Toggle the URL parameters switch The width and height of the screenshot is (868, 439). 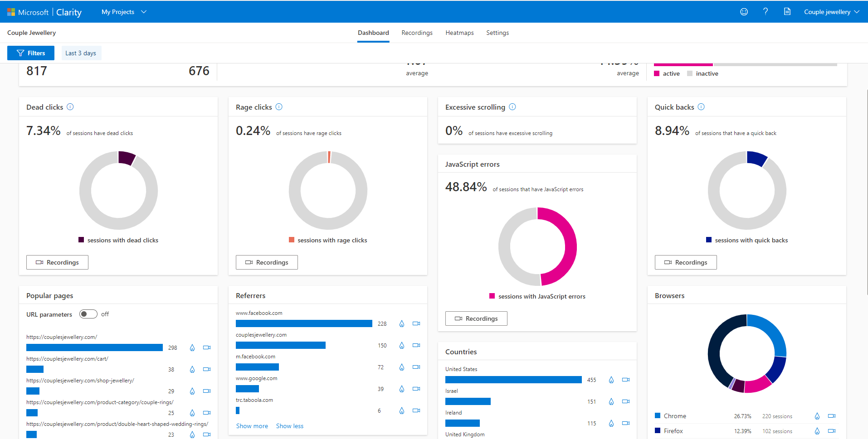point(88,314)
